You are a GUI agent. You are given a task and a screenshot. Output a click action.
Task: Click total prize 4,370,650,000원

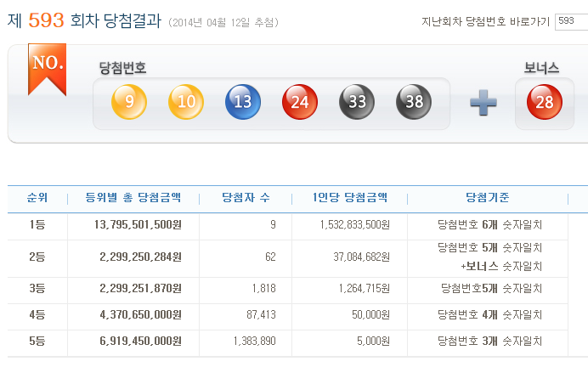coord(140,314)
